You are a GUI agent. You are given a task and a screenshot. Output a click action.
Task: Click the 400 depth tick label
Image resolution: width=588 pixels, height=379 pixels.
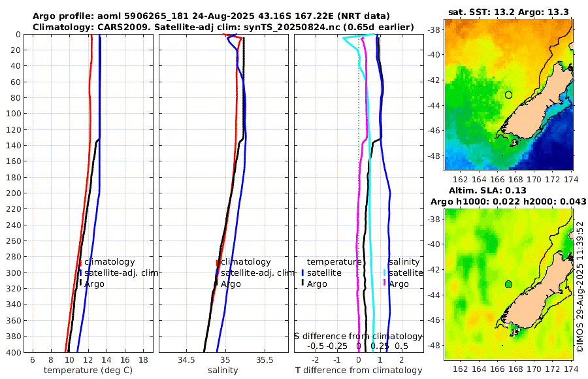click(13, 352)
